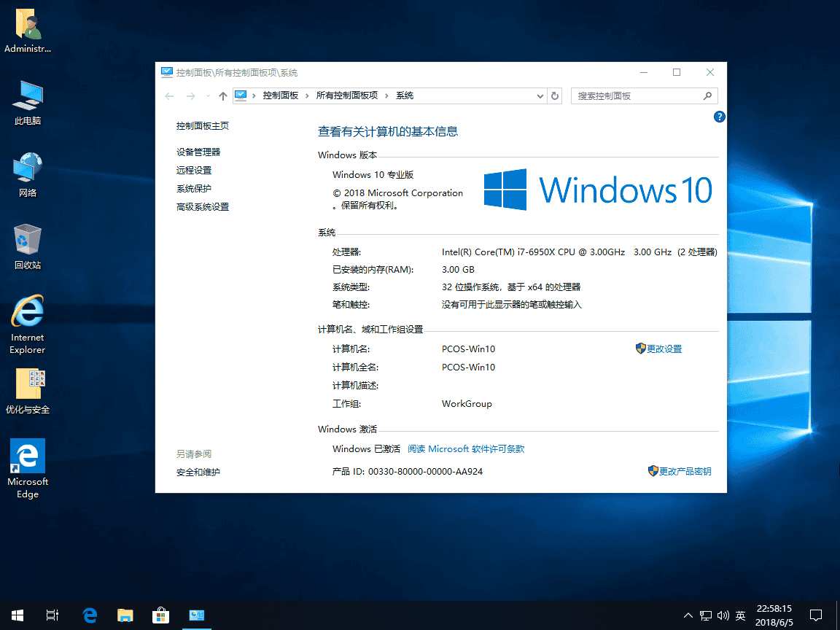Show hidden tray icons chevron

point(688,615)
